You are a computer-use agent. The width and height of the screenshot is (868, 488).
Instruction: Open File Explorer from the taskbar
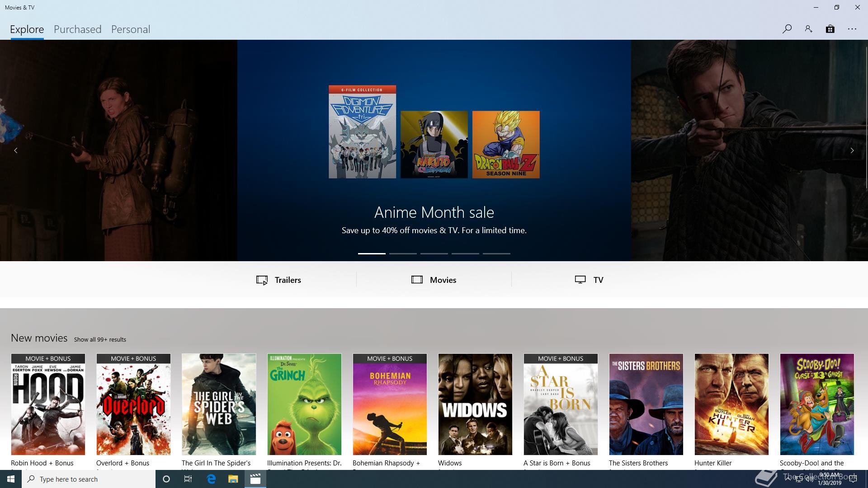point(233,479)
